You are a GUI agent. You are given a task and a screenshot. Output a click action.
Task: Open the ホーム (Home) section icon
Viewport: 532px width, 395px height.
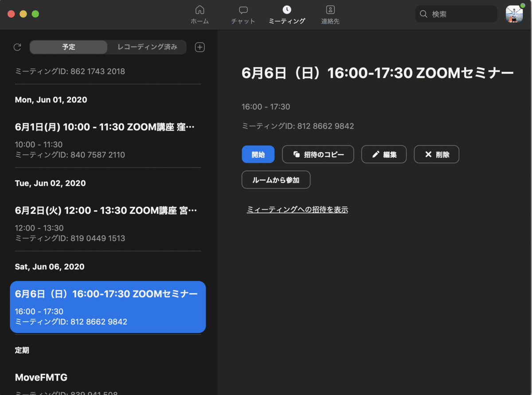click(x=200, y=13)
